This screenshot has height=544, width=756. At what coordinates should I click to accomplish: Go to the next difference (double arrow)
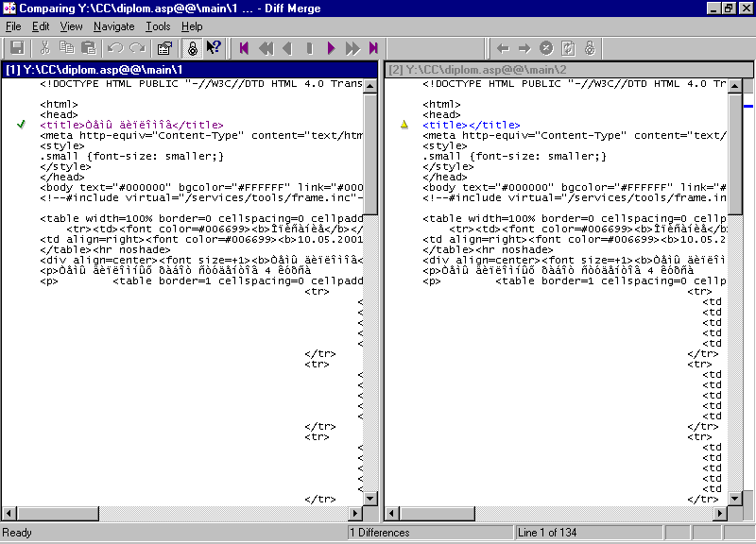tap(352, 48)
